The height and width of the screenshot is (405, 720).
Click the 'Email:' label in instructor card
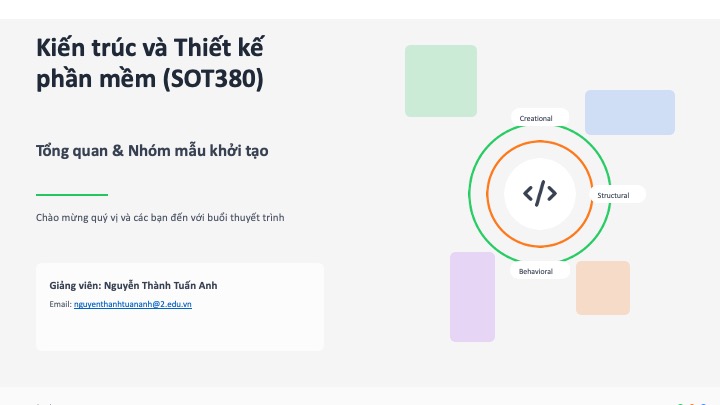(60, 303)
